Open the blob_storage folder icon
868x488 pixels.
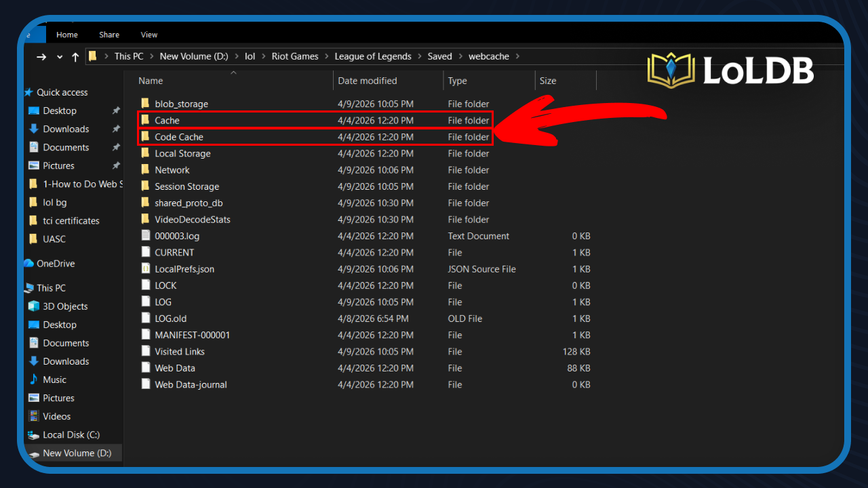pyautogui.click(x=145, y=103)
